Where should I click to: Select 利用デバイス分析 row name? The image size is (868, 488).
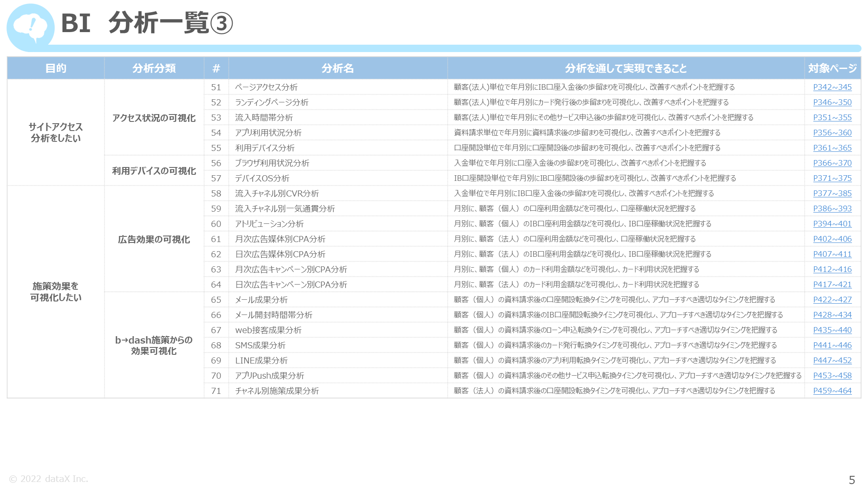pos(265,148)
